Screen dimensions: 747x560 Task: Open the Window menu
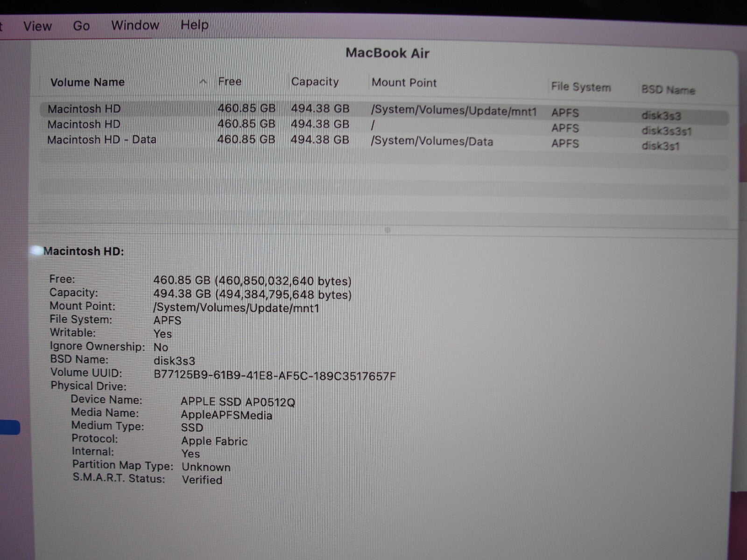(135, 25)
